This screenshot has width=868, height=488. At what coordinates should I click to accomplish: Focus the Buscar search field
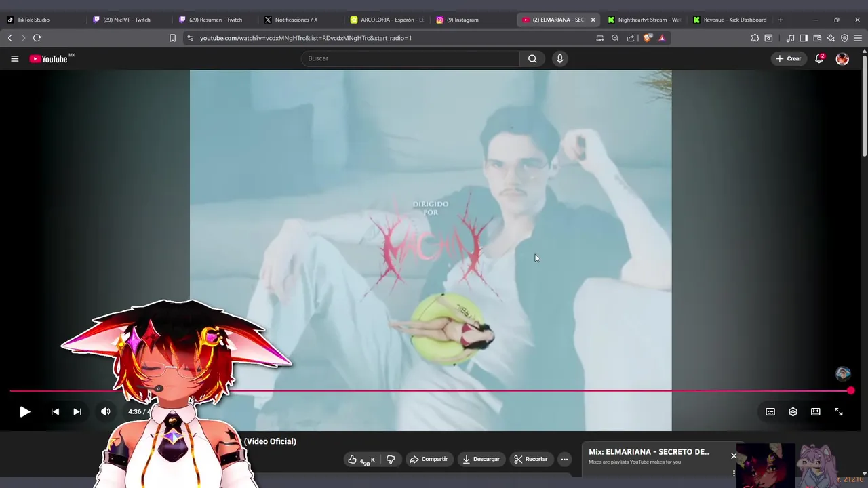click(410, 59)
